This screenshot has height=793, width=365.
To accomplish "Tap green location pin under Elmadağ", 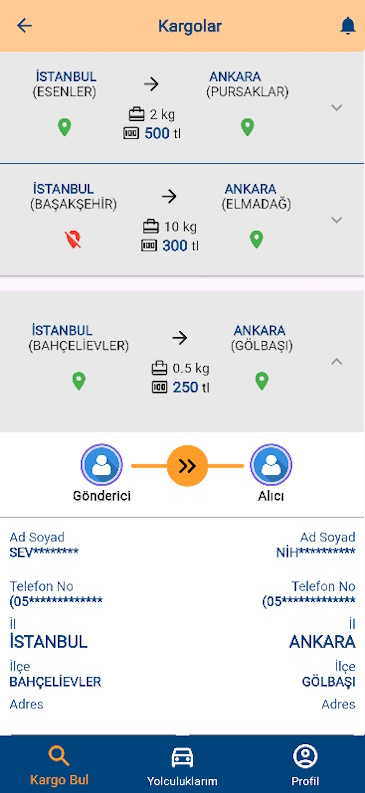I will [257, 239].
